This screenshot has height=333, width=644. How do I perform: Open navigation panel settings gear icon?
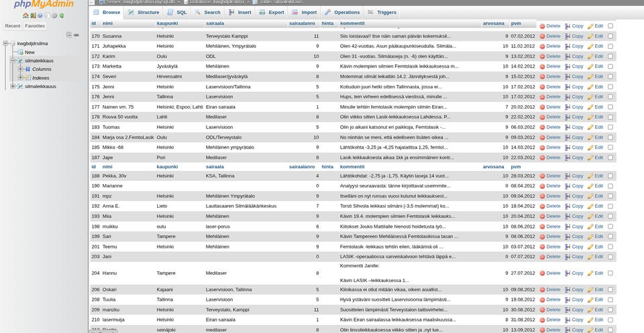click(54, 15)
